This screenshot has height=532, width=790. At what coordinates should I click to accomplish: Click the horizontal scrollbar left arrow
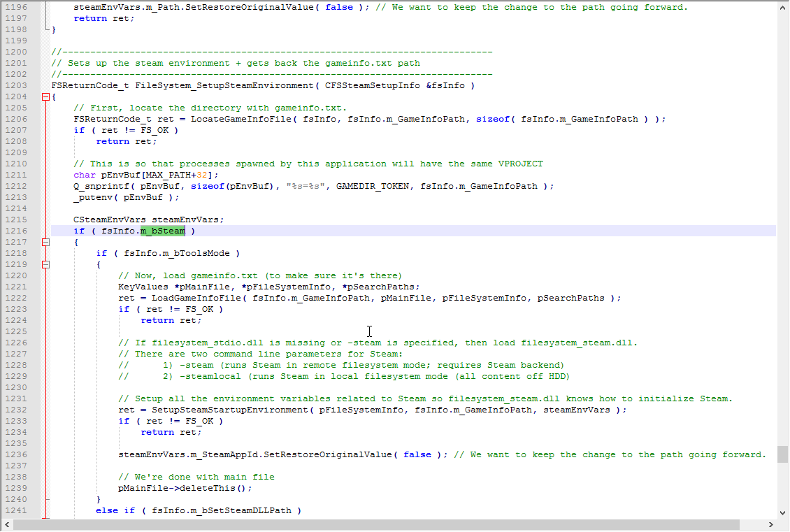[x=6, y=524]
